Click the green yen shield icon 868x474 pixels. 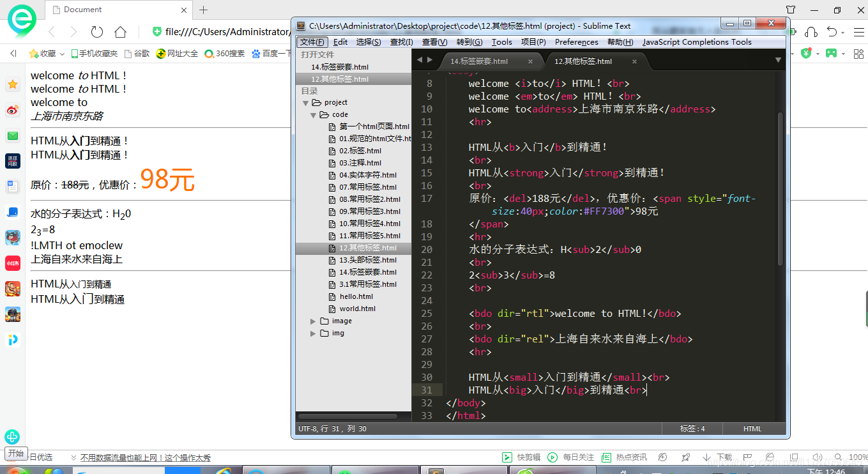point(806,53)
